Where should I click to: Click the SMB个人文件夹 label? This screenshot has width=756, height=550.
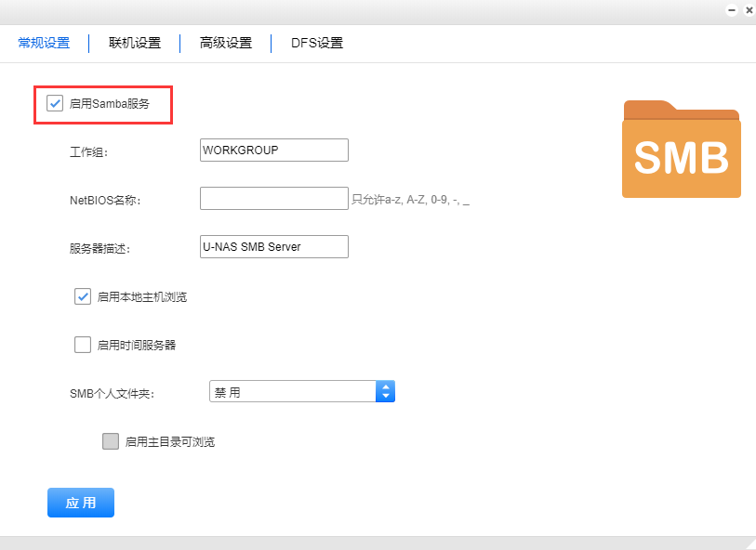[x=112, y=393]
